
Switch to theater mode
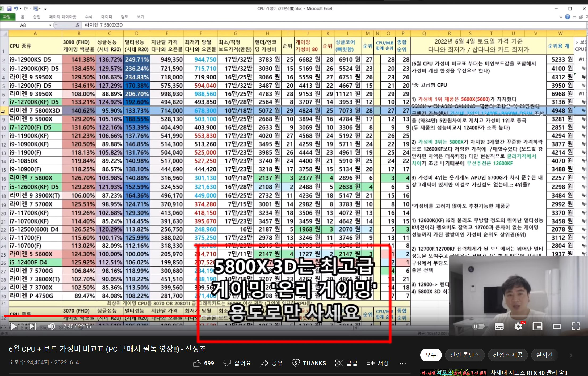tap(556, 326)
